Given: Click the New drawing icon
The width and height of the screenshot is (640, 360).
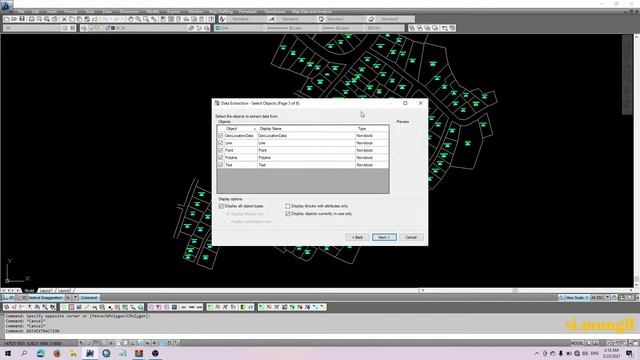Looking at the screenshot, I should (7, 19).
